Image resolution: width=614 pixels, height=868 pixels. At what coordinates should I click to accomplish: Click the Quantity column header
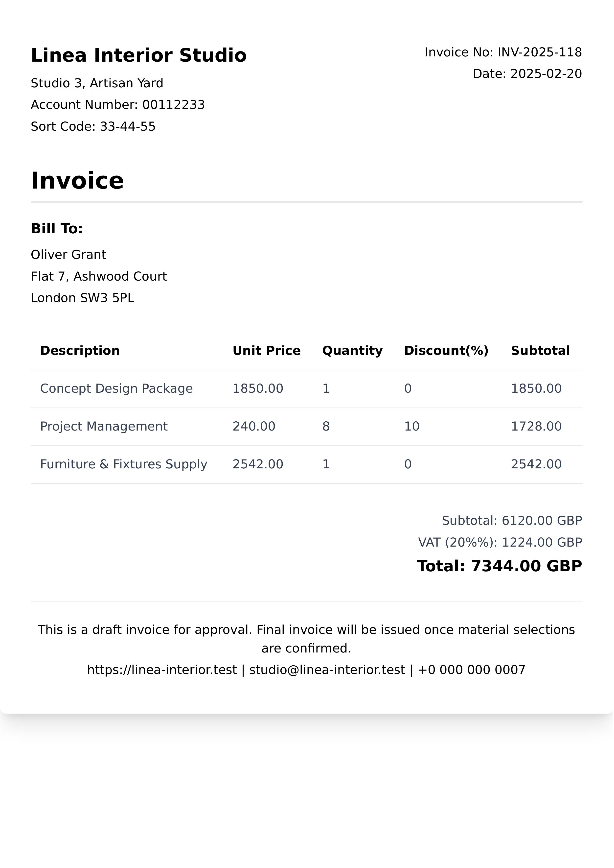(x=352, y=351)
